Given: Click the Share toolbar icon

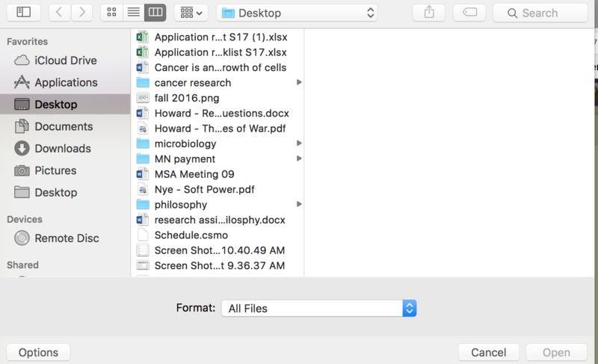Looking at the screenshot, I should tap(428, 12).
